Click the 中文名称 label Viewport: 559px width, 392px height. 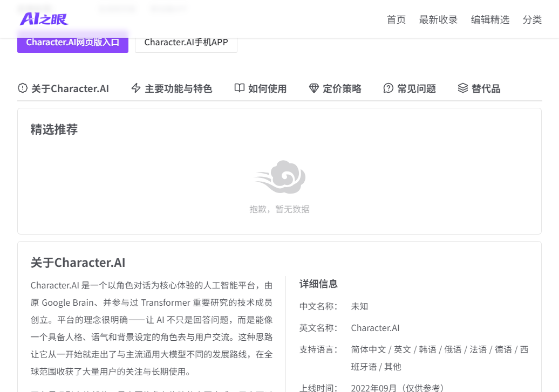[318, 306]
